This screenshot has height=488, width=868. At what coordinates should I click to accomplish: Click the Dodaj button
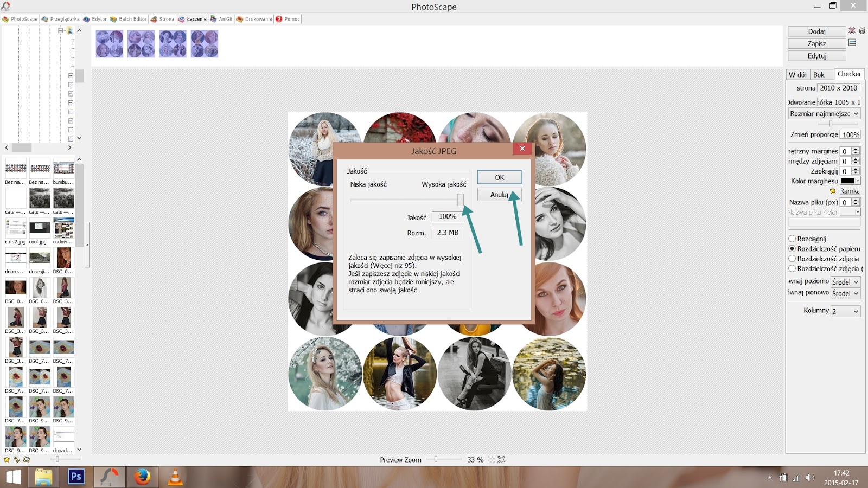817,31
